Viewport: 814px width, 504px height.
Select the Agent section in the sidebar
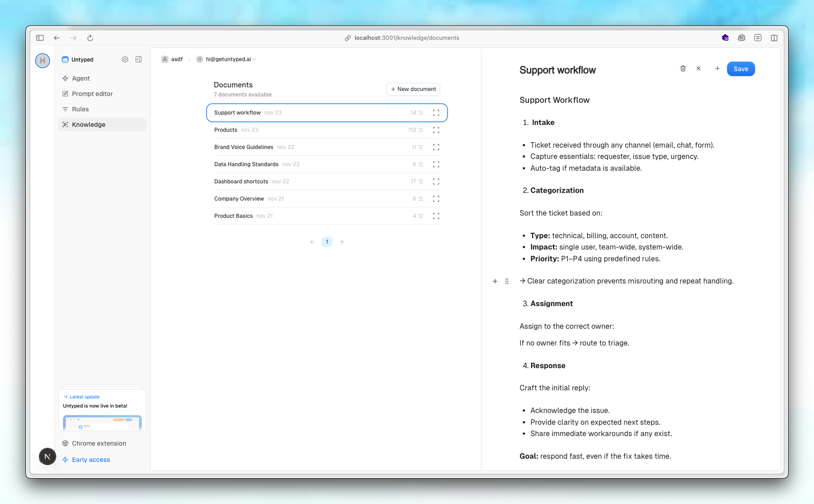tap(81, 78)
